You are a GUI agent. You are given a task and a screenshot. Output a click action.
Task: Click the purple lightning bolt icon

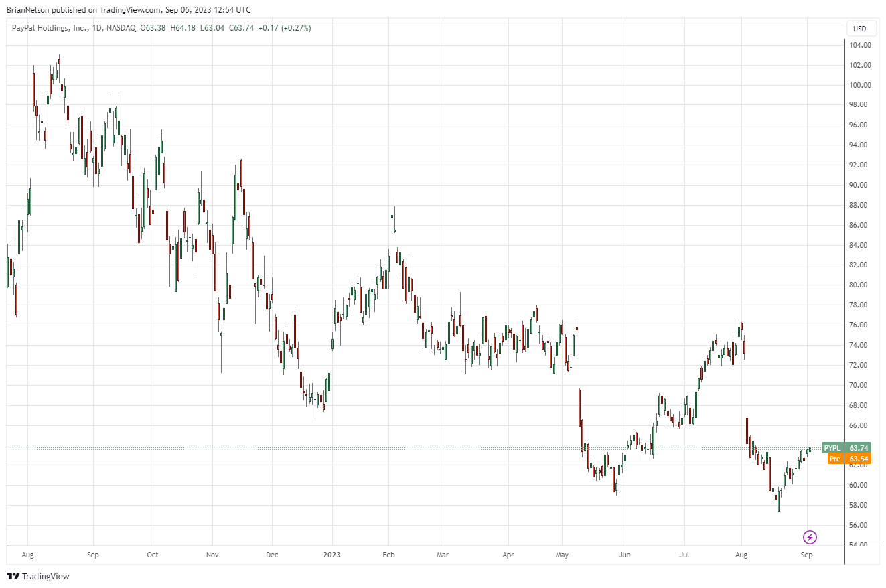tap(810, 537)
